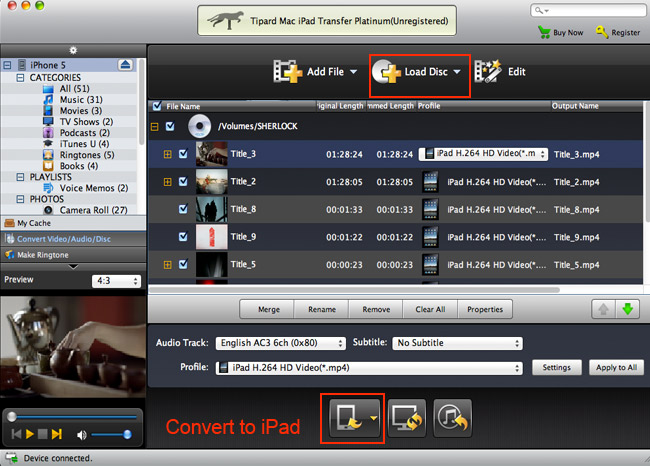
Task: Stop the preview playback
Action: (x=42, y=434)
